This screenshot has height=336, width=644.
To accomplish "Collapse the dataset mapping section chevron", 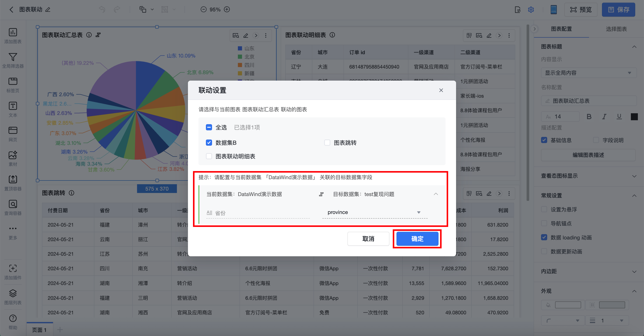I will [x=436, y=194].
